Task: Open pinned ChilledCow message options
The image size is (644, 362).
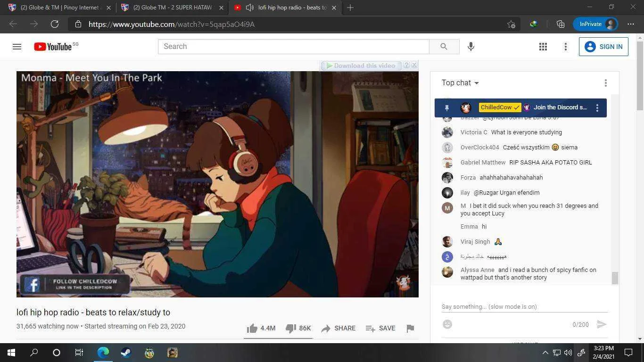Action: tap(597, 108)
